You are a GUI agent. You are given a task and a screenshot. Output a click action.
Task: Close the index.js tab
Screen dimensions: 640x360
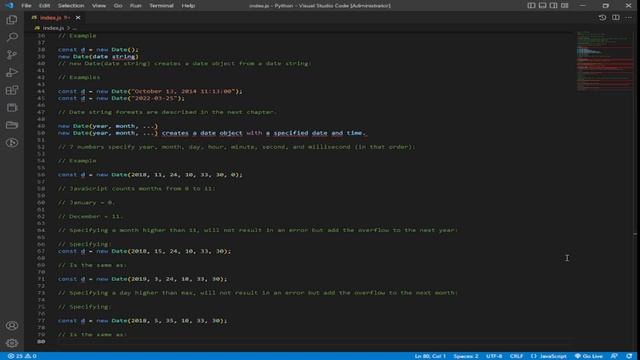pos(78,18)
